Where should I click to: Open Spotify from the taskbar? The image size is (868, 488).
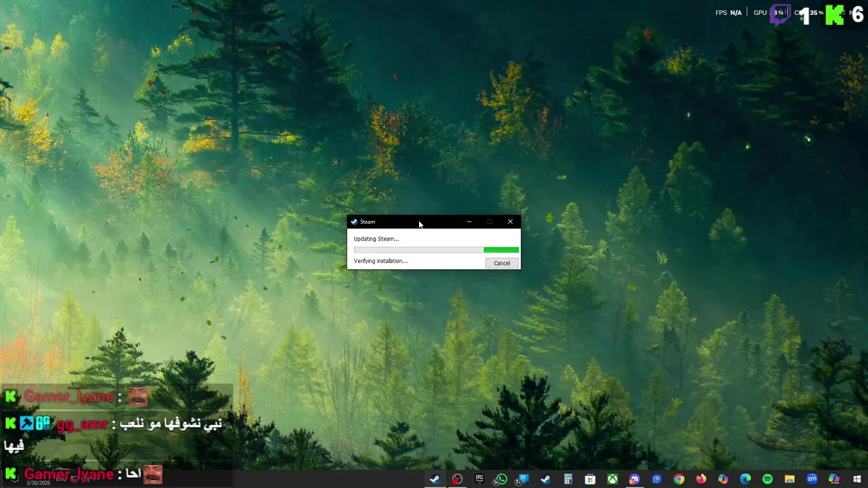click(767, 479)
